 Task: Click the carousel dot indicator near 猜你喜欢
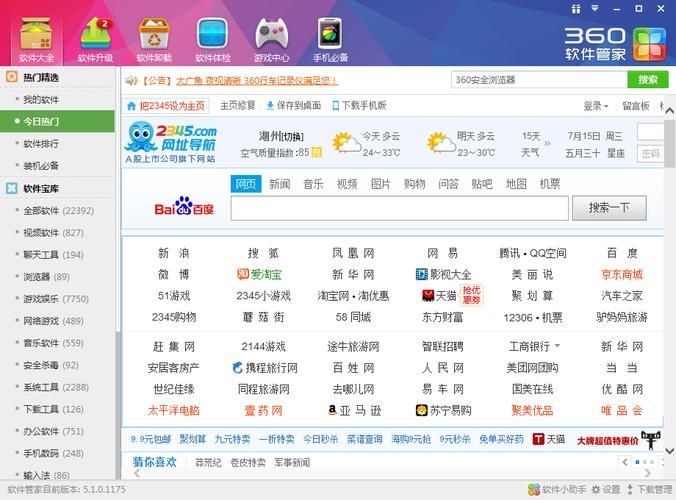637,462
